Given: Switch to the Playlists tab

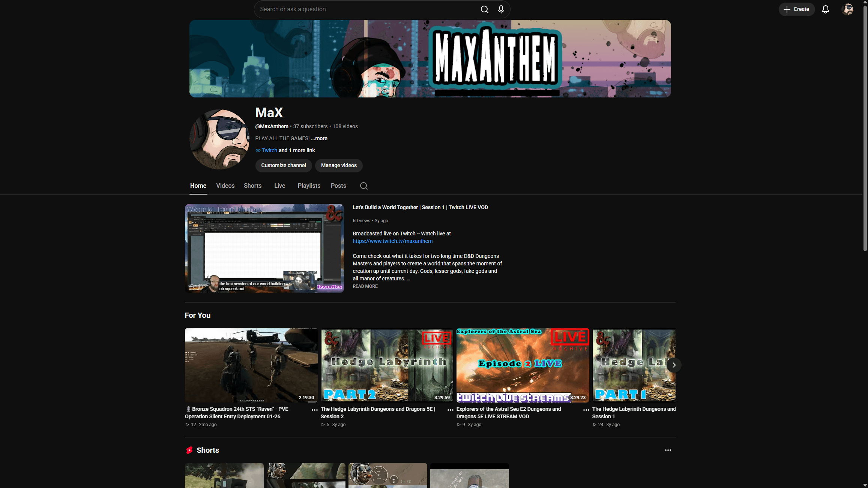Looking at the screenshot, I should tap(309, 186).
